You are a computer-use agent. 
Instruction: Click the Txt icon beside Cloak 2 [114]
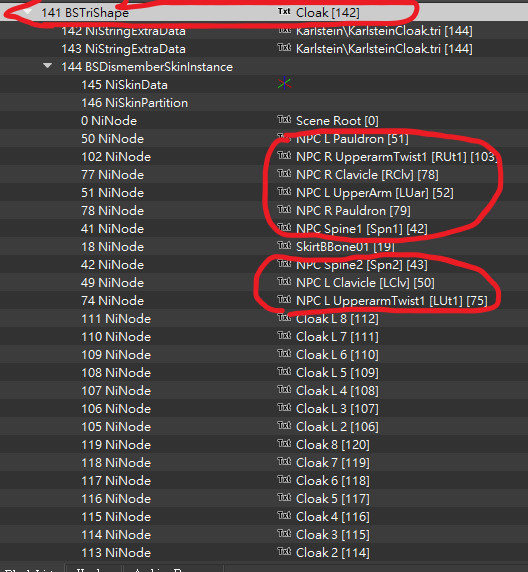click(x=284, y=551)
